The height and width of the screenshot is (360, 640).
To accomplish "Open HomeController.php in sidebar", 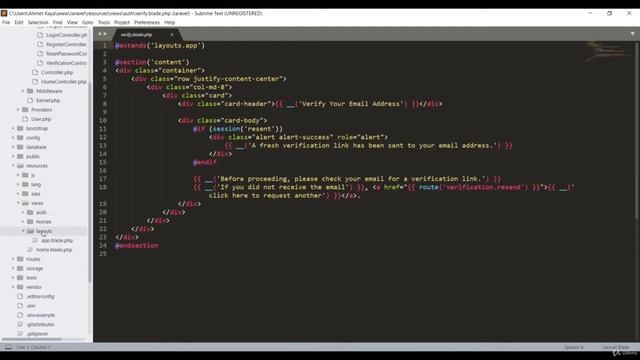I will click(64, 82).
